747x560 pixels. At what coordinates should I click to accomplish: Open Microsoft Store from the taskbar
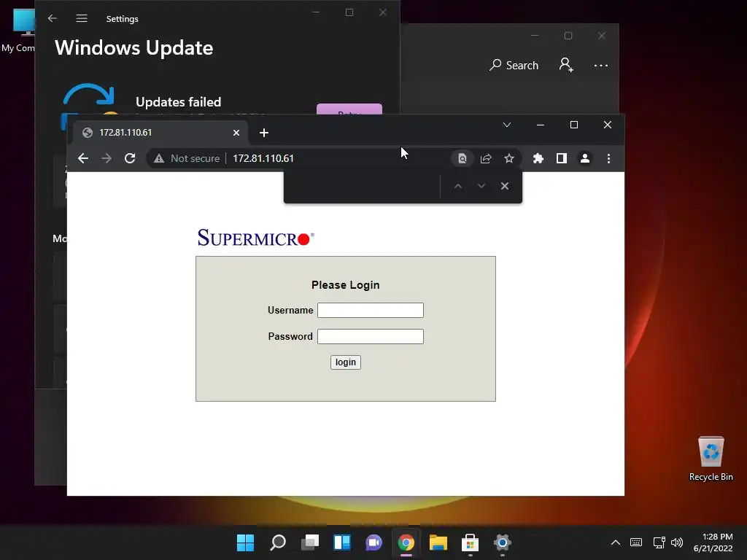pos(471,542)
